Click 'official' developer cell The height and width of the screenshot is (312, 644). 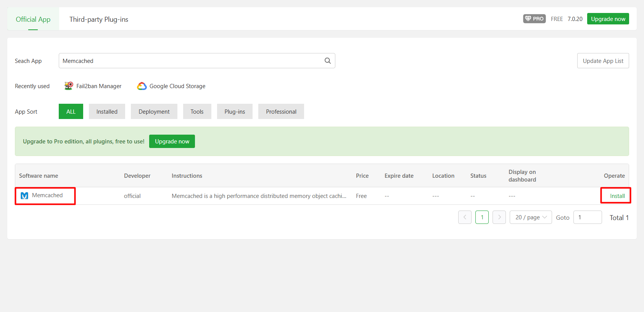pos(132,196)
